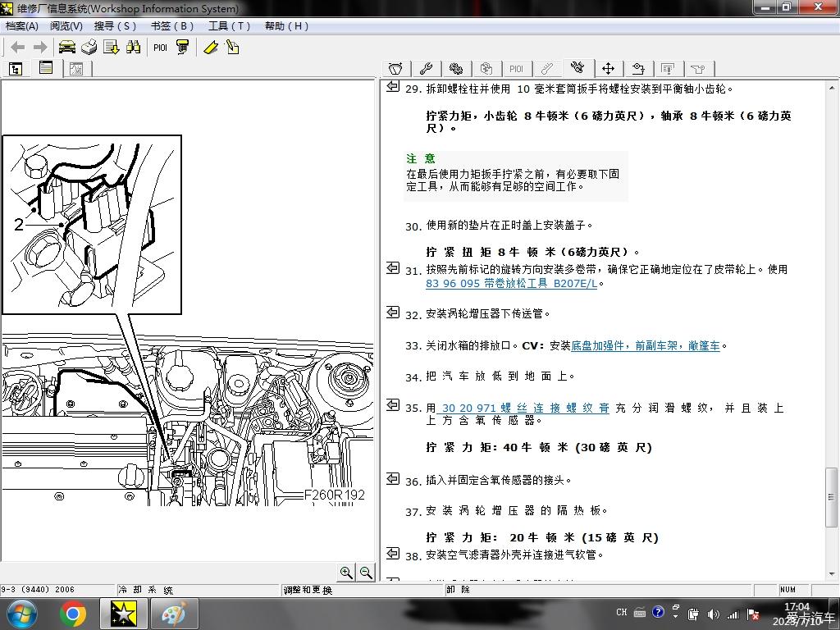This screenshot has width=840, height=630.
Task: Open search with the binoculars icon
Action: (134, 47)
